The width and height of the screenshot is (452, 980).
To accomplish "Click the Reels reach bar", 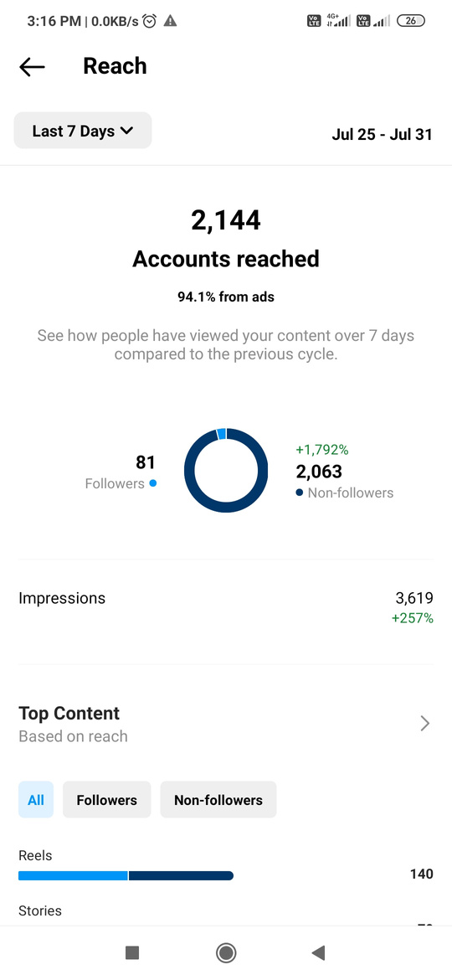I will [x=126, y=875].
